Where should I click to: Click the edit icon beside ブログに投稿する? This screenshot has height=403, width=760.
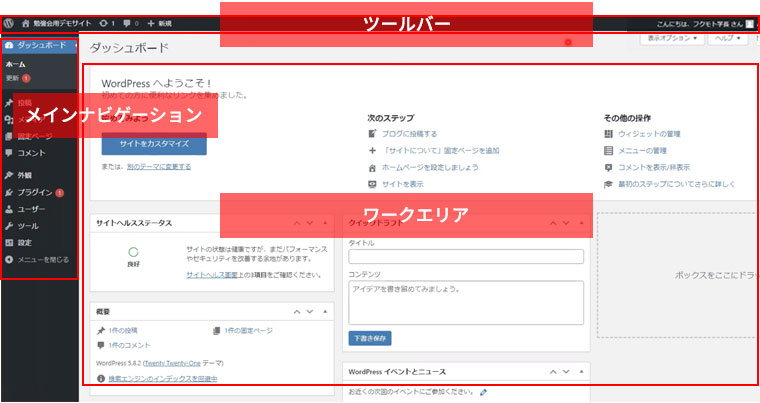[372, 134]
